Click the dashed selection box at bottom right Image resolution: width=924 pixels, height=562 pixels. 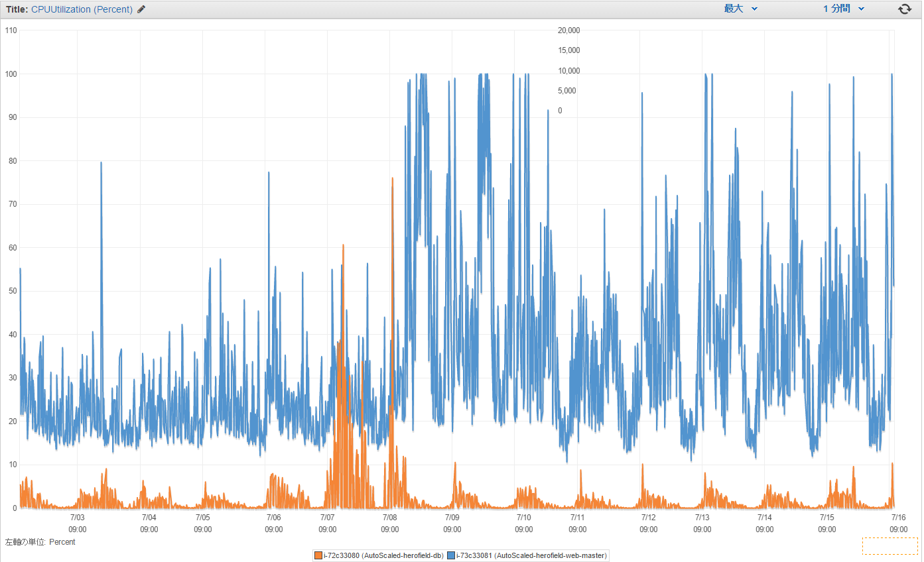(890, 545)
